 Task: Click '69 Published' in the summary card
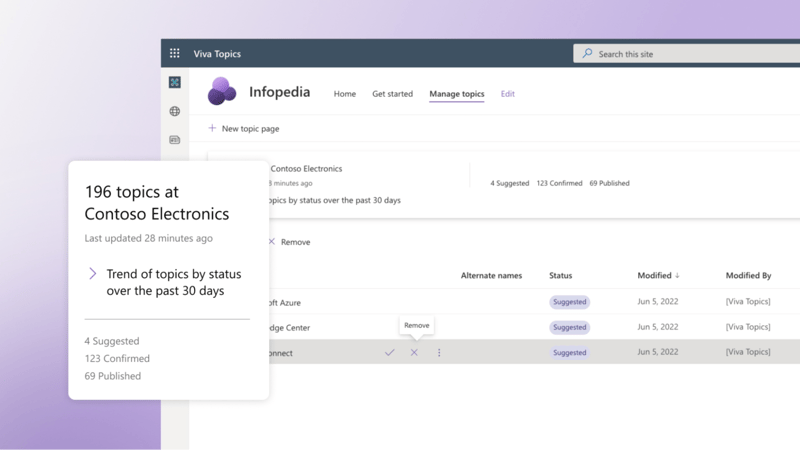point(113,376)
